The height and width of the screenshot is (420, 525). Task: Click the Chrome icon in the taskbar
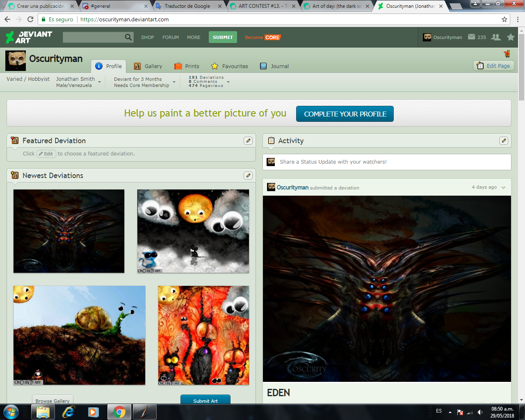pos(119,412)
